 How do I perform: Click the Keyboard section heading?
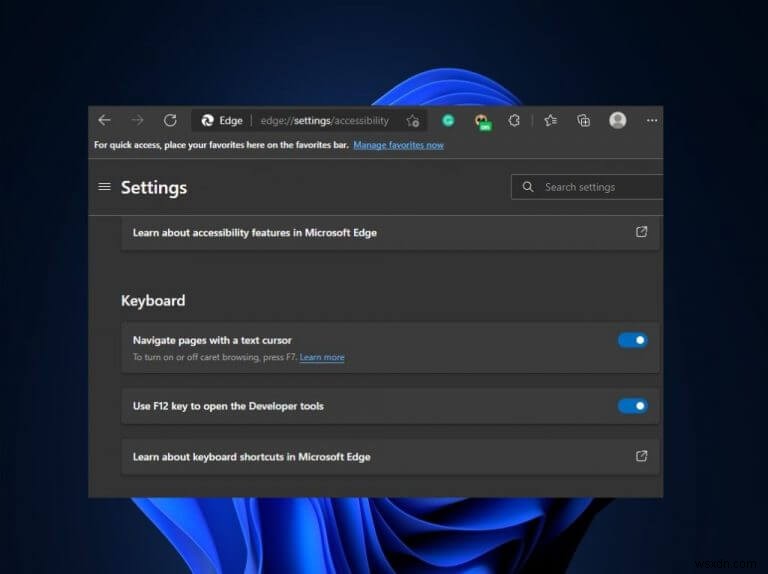(153, 300)
